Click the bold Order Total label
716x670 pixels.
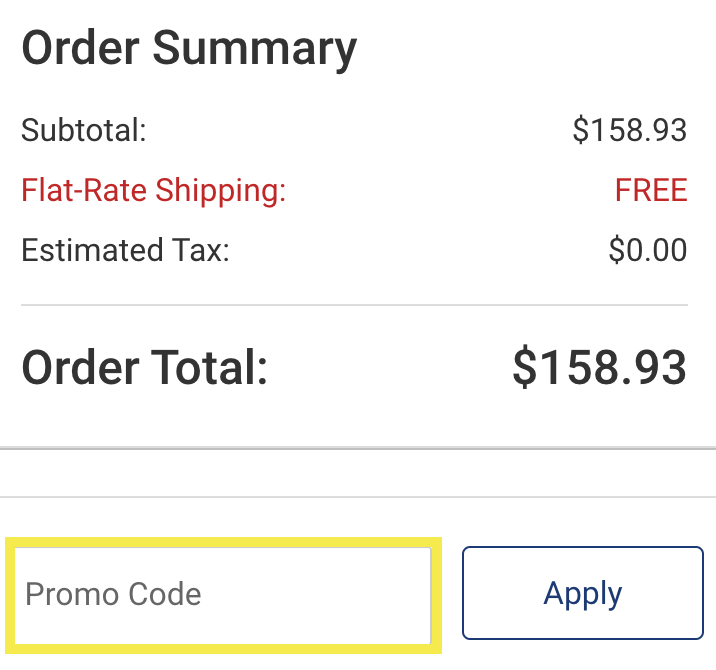tap(145, 368)
